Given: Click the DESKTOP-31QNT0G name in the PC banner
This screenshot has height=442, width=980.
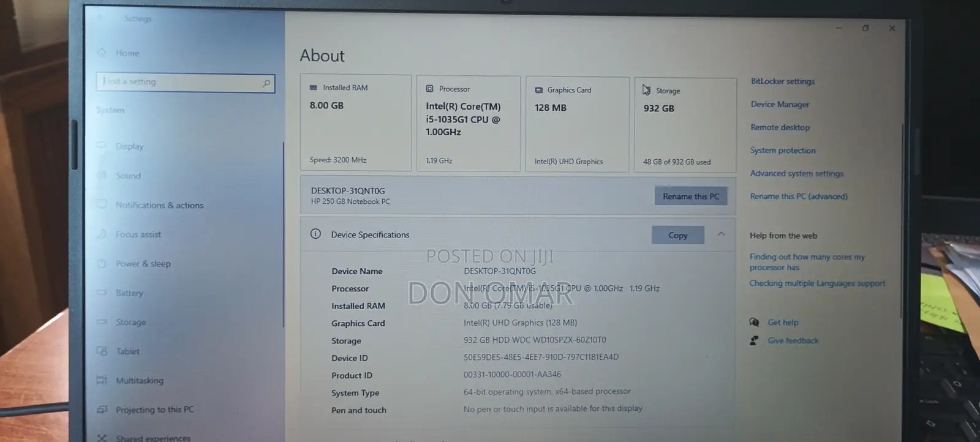Looking at the screenshot, I should tap(348, 191).
